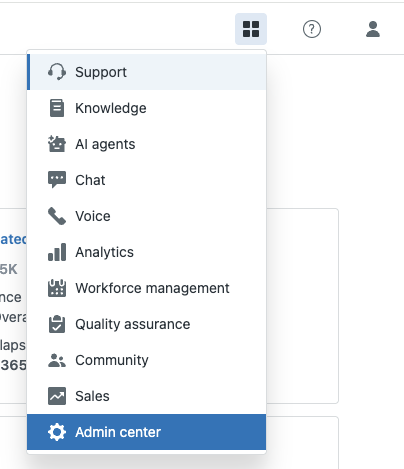Click the Support headset icon
This screenshot has height=469, width=404.
pyautogui.click(x=57, y=72)
